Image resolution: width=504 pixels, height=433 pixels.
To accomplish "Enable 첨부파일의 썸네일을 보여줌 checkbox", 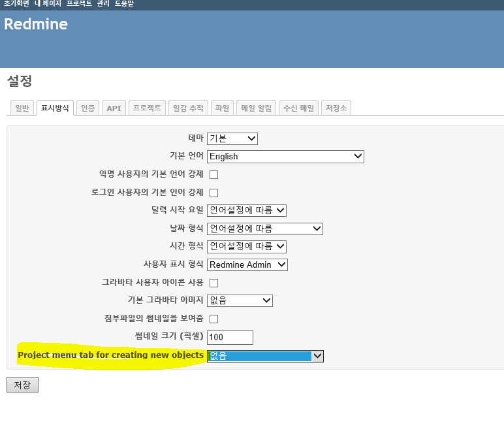I will point(213,319).
